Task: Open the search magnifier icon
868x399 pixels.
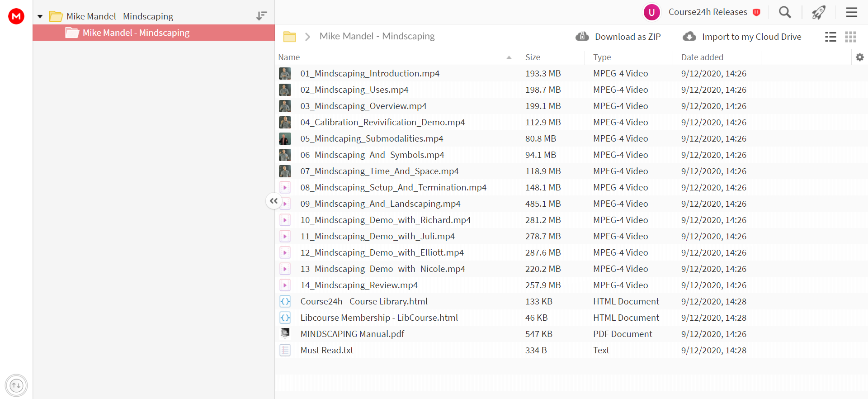Action: point(785,12)
